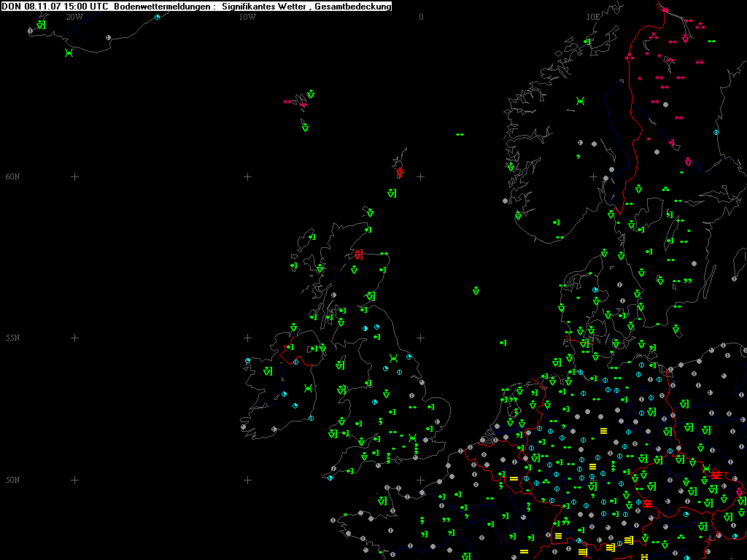Click the 10W longitude label
Viewport: 747px width, 560px height.
(247, 17)
